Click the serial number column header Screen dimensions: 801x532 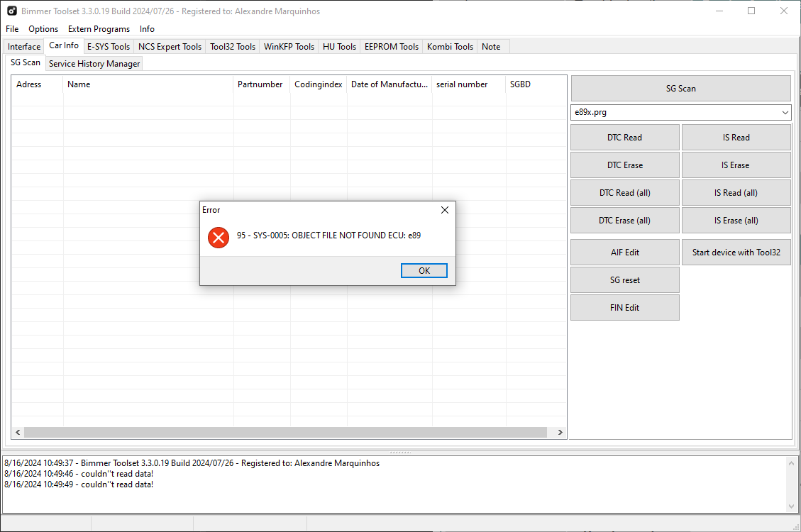(x=468, y=84)
